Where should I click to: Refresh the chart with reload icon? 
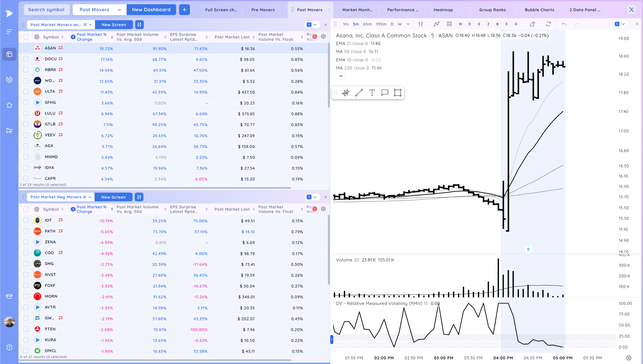(x=548, y=24)
